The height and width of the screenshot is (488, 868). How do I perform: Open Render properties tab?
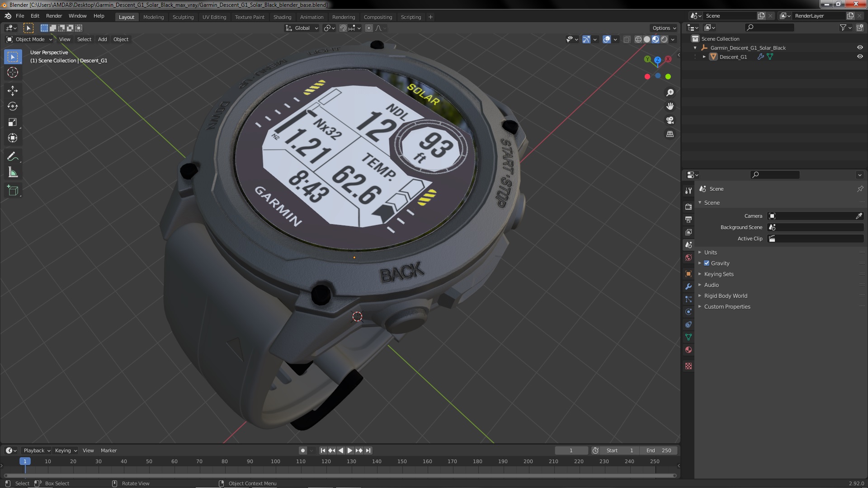click(x=689, y=206)
